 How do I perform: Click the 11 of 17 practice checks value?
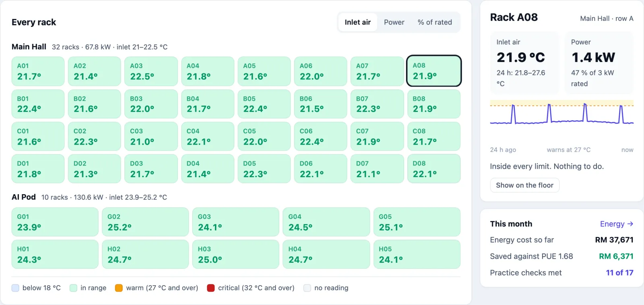click(619, 273)
